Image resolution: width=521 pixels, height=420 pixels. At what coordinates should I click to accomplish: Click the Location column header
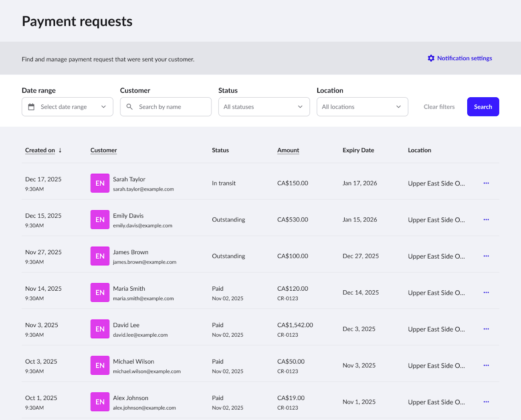pyautogui.click(x=420, y=150)
